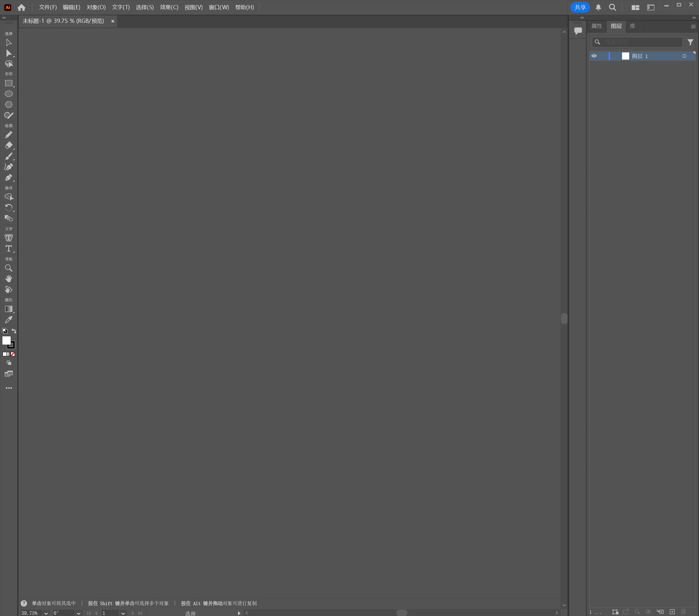Open the artboard number dropdown
This screenshot has width=699, height=616.
pos(123,613)
